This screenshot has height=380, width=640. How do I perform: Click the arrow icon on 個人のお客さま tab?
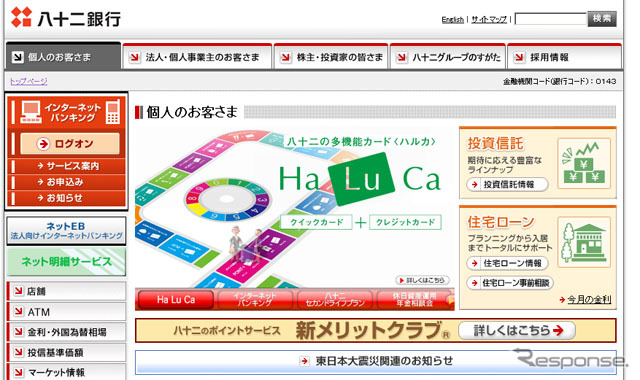pos(18,57)
